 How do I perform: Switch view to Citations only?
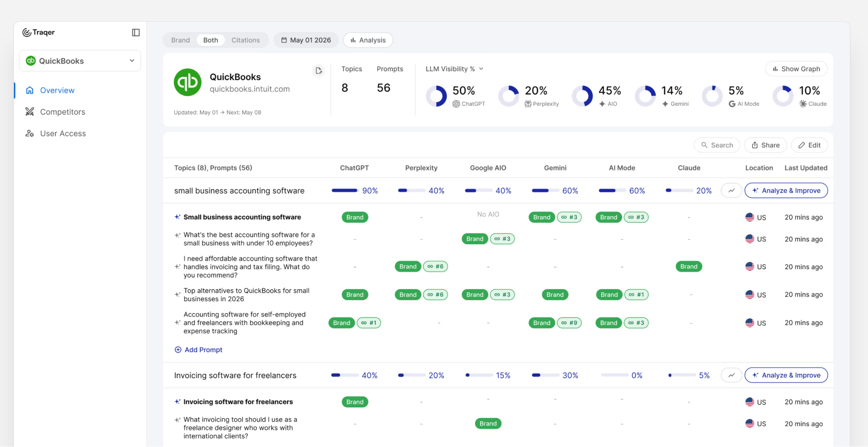(245, 40)
